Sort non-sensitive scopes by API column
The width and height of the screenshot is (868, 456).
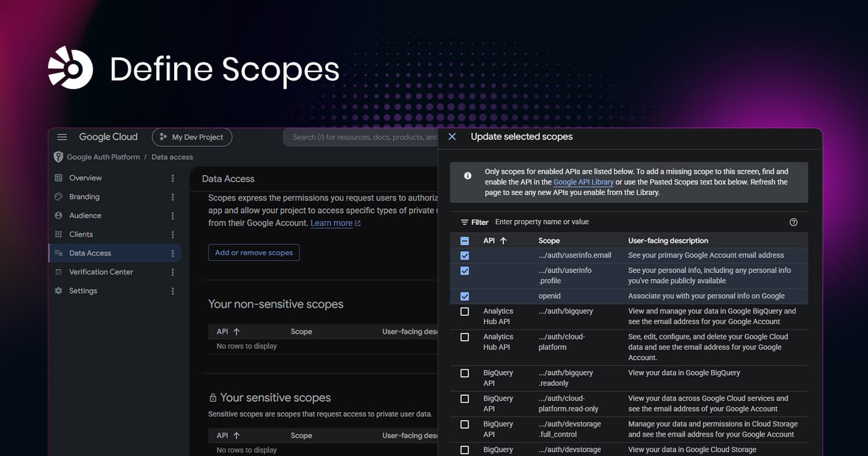[228, 332]
